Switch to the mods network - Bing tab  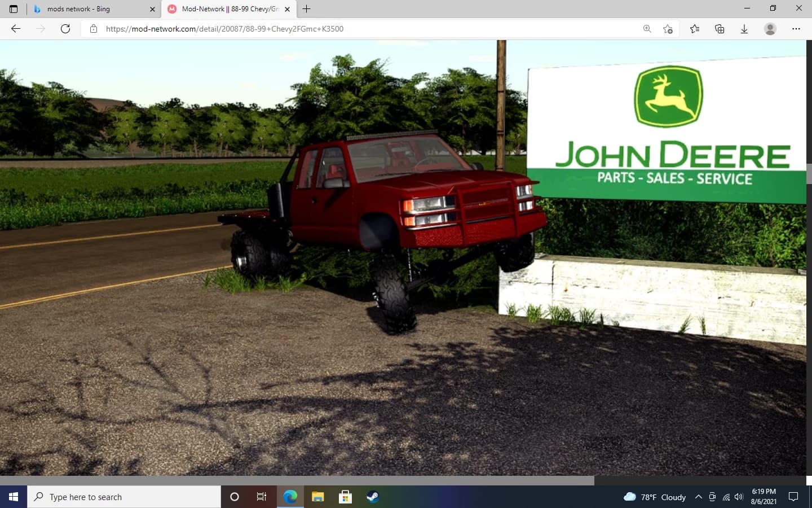click(x=93, y=9)
